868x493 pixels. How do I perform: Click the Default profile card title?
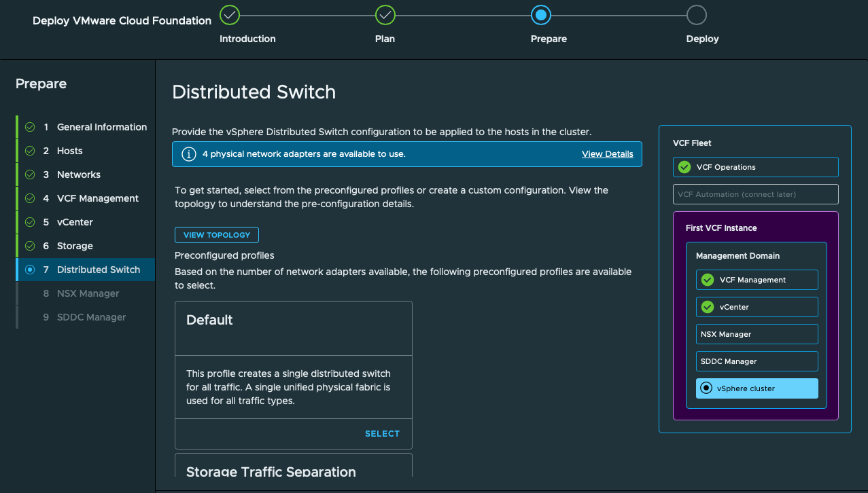[x=209, y=320]
